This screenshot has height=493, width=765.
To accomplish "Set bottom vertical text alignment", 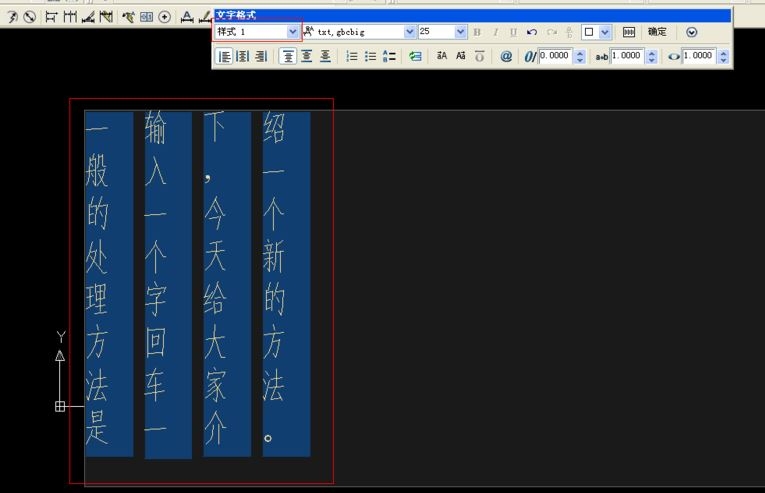I will tap(325, 56).
